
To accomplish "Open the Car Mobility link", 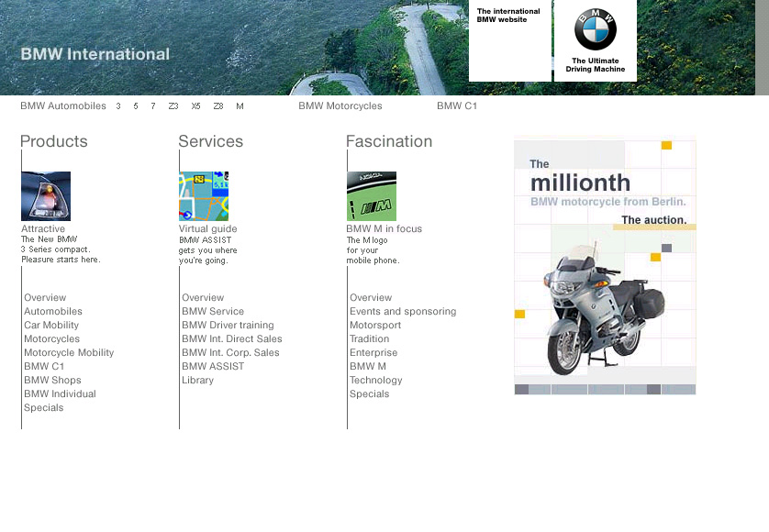I will coord(51,325).
